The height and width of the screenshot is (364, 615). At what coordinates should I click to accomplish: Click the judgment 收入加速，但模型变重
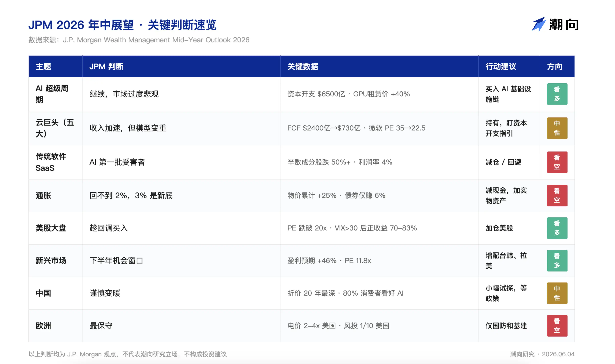[x=128, y=128]
